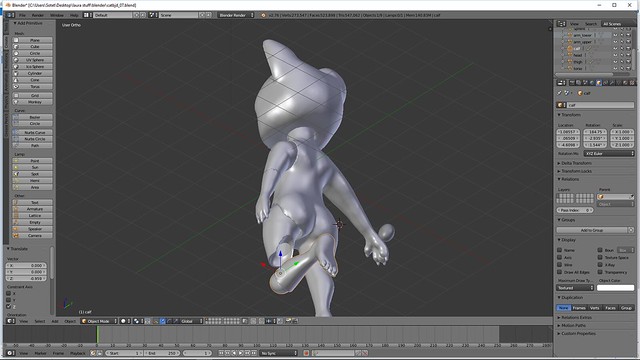The height and width of the screenshot is (360, 640).
Task: Click the Spot lamp icon
Action: [x=16, y=174]
